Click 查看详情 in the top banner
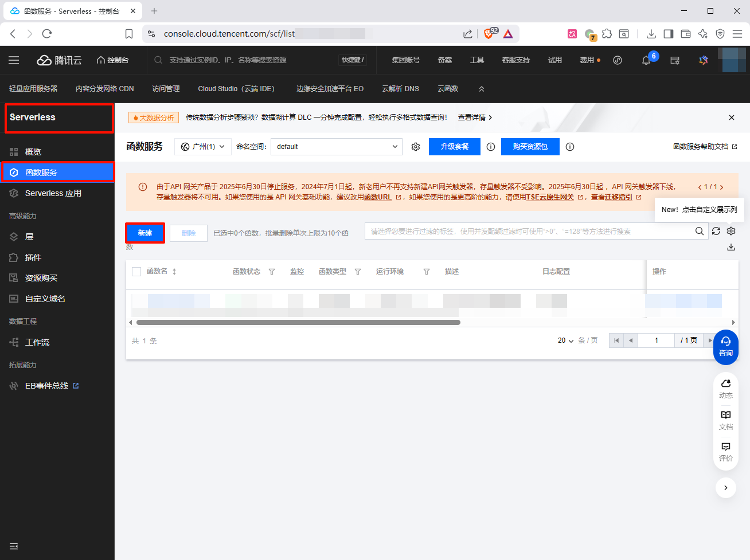 pos(475,118)
